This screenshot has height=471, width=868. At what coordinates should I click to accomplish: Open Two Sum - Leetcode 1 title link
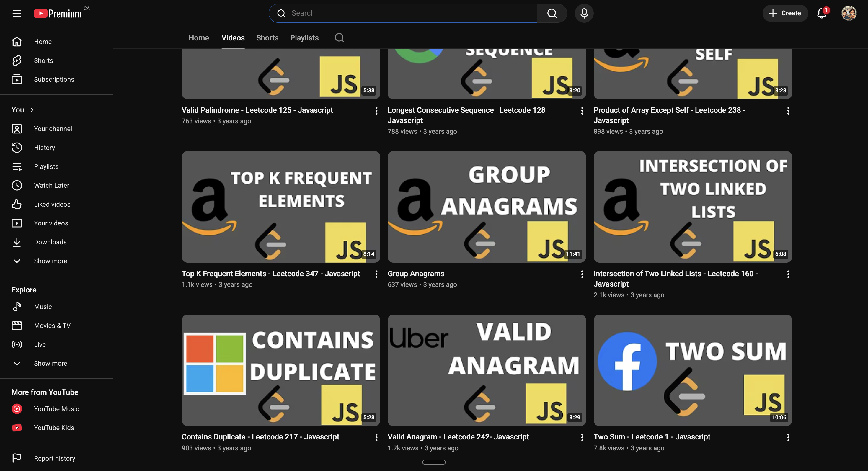[x=652, y=437]
